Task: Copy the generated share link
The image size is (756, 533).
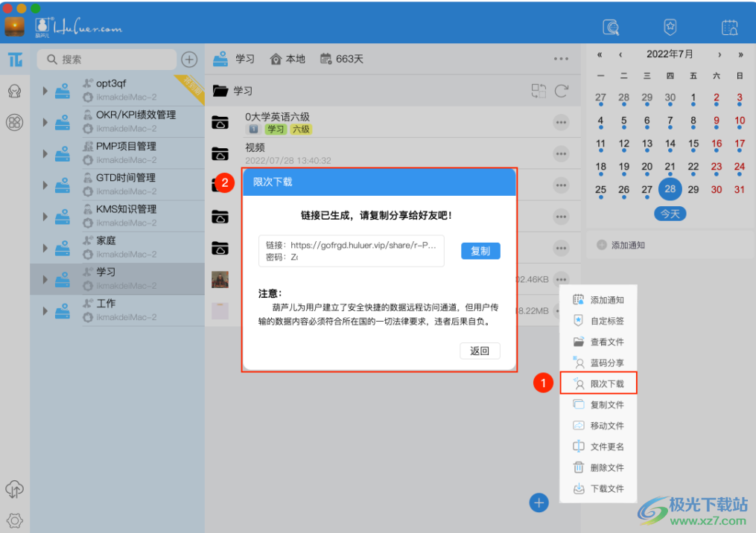Action: [480, 251]
